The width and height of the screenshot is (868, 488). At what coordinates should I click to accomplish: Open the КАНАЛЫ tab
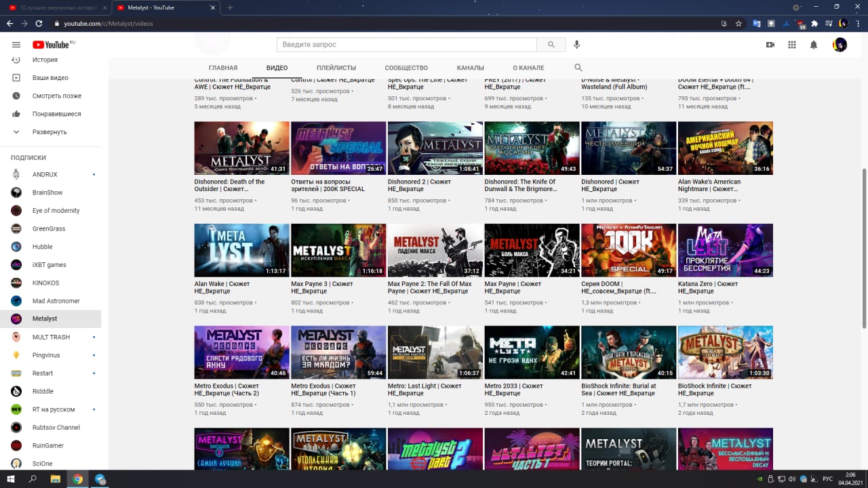(x=471, y=68)
